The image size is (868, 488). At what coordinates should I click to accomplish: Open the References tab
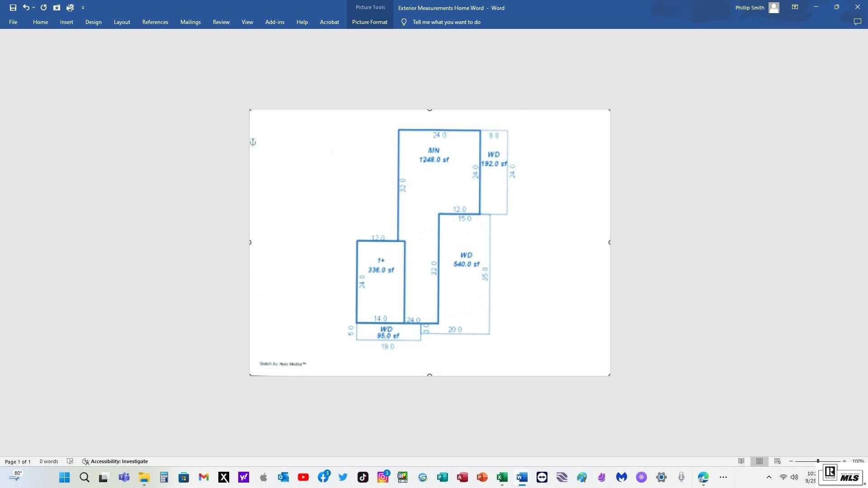[x=155, y=22]
